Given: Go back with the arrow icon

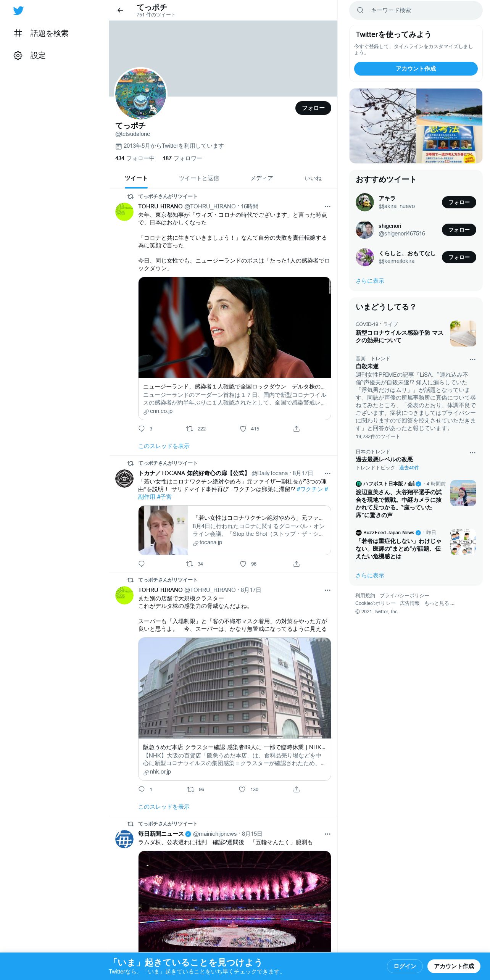Looking at the screenshot, I should pyautogui.click(x=120, y=10).
